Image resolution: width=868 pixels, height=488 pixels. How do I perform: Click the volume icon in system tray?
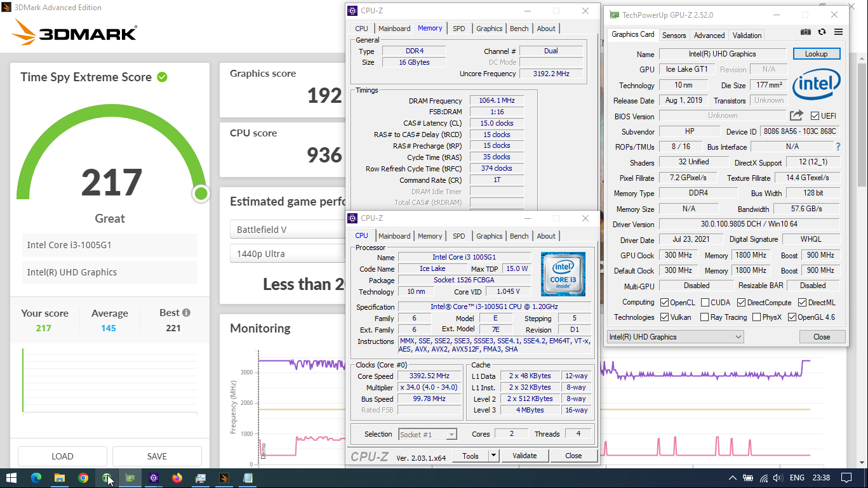[778, 478]
